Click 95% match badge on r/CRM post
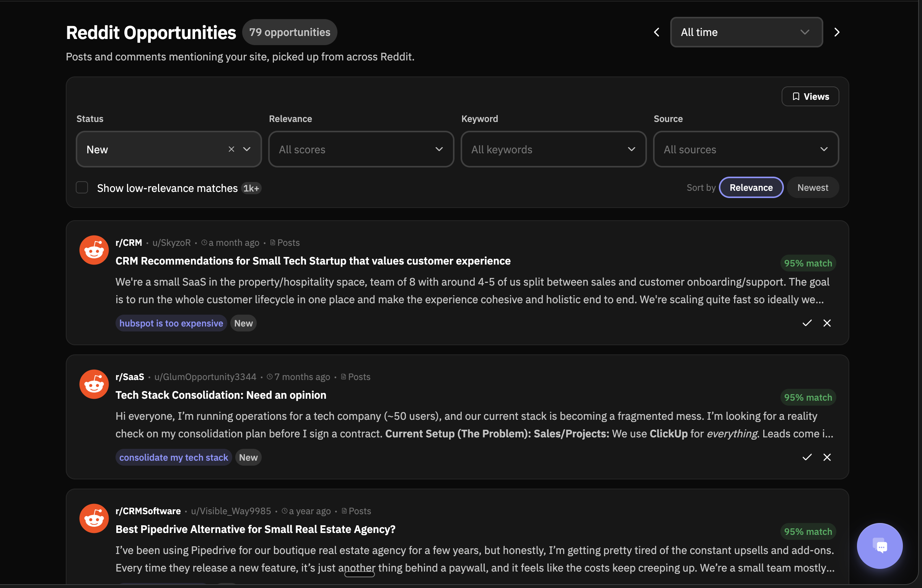Image resolution: width=922 pixels, height=588 pixels. [x=808, y=263]
